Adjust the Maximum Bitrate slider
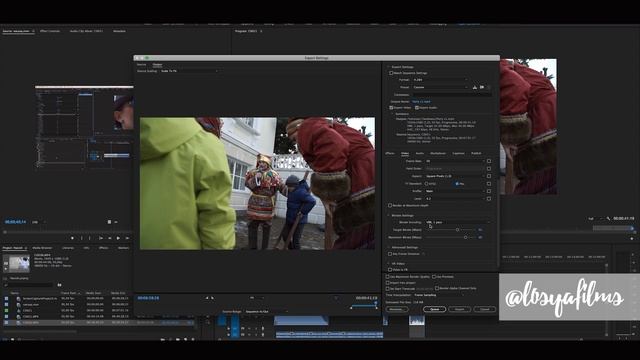Viewport: 640px width, 360px height. 465,237
